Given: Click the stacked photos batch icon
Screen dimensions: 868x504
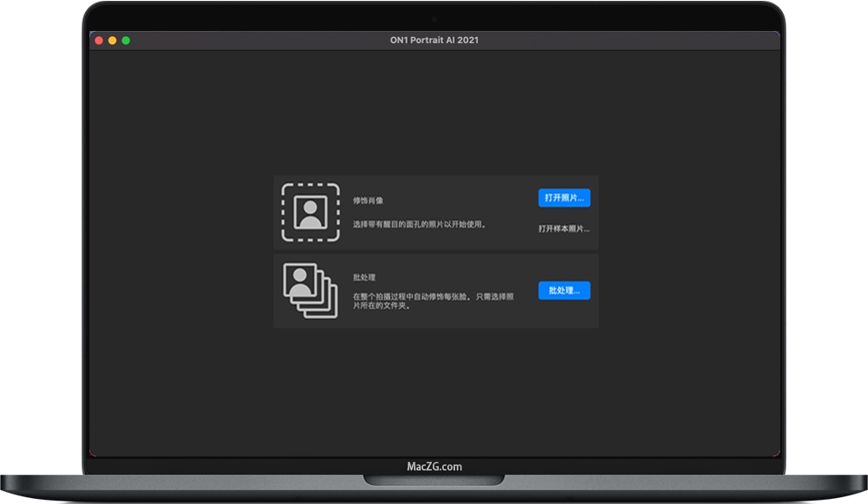Looking at the screenshot, I should tap(310, 291).
